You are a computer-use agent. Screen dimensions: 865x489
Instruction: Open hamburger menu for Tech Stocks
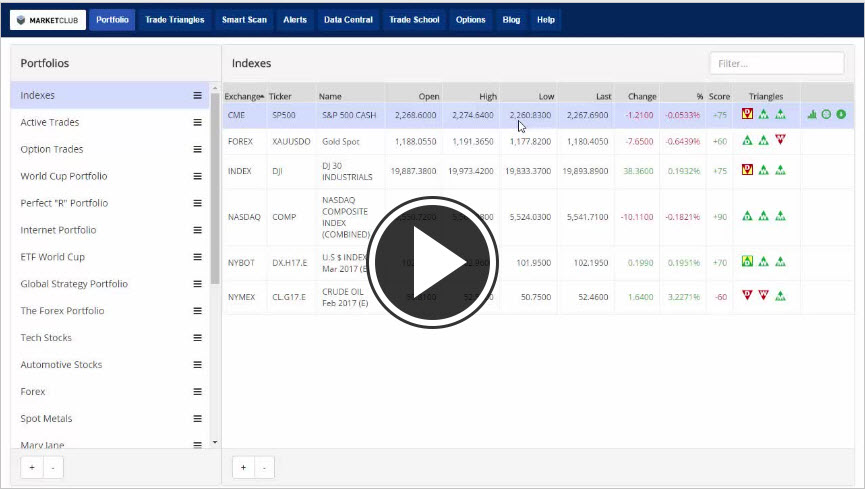click(197, 338)
